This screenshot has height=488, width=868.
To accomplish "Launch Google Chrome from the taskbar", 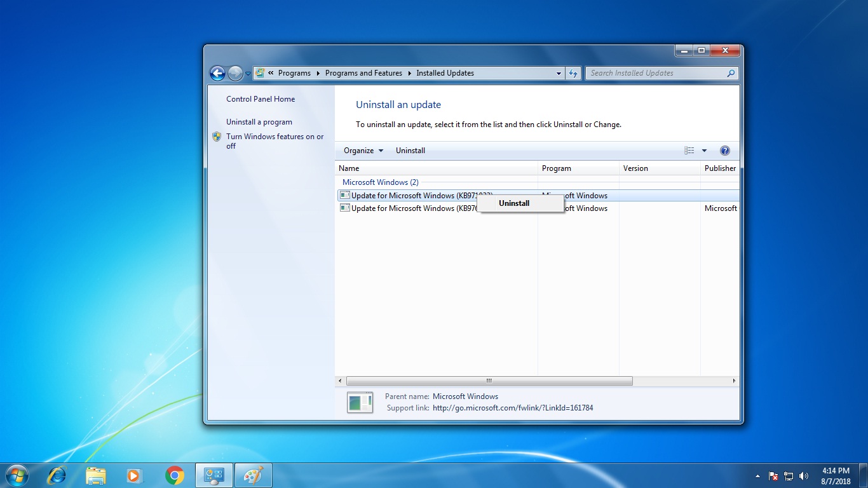I will [x=174, y=475].
